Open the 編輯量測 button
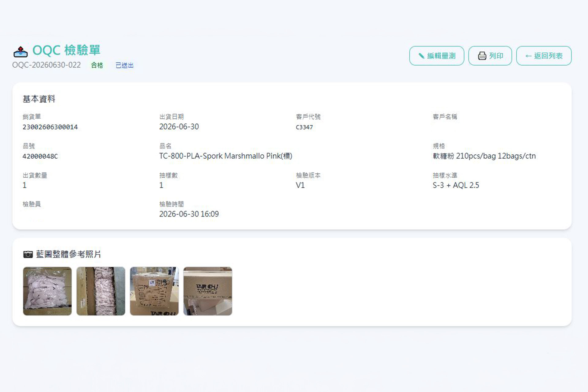 tap(437, 56)
